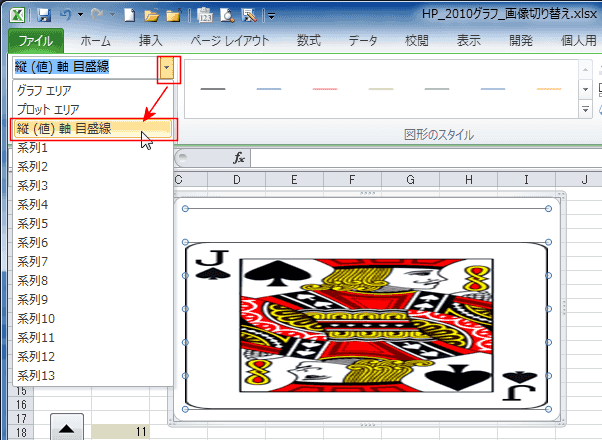The width and height of the screenshot is (602, 440).
Task: Open the ページ レイアウト tab
Action: pyautogui.click(x=230, y=41)
